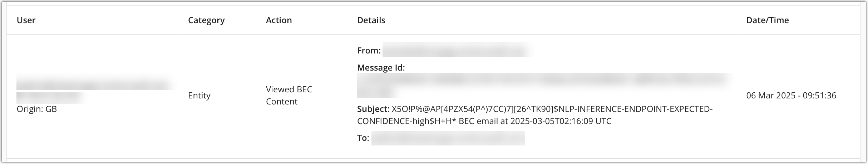
Task: Click the 06 Mar 2025 - 09:51:36 timestamp
Action: point(791,96)
